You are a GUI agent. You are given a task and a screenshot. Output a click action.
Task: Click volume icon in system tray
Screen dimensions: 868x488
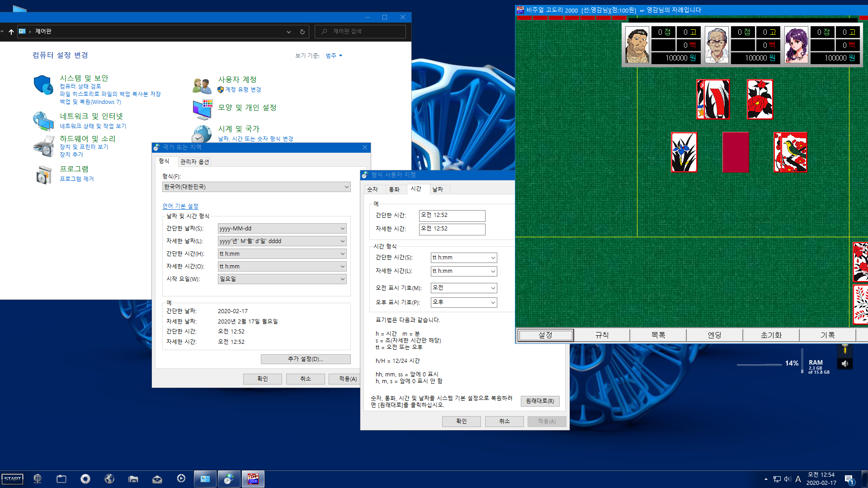[x=788, y=479]
